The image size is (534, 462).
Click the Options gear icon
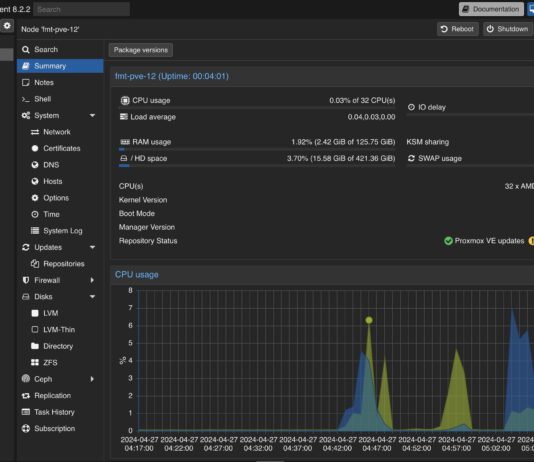pos(35,198)
